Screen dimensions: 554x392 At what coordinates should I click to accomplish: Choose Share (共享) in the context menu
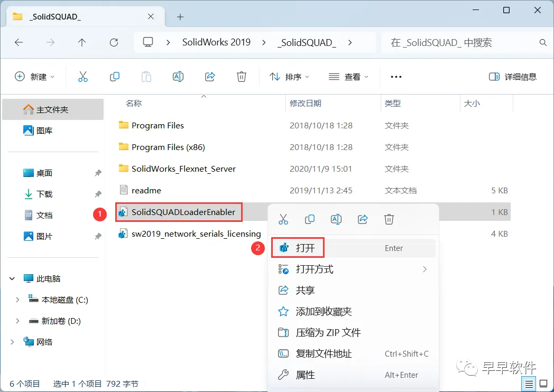tap(353, 290)
